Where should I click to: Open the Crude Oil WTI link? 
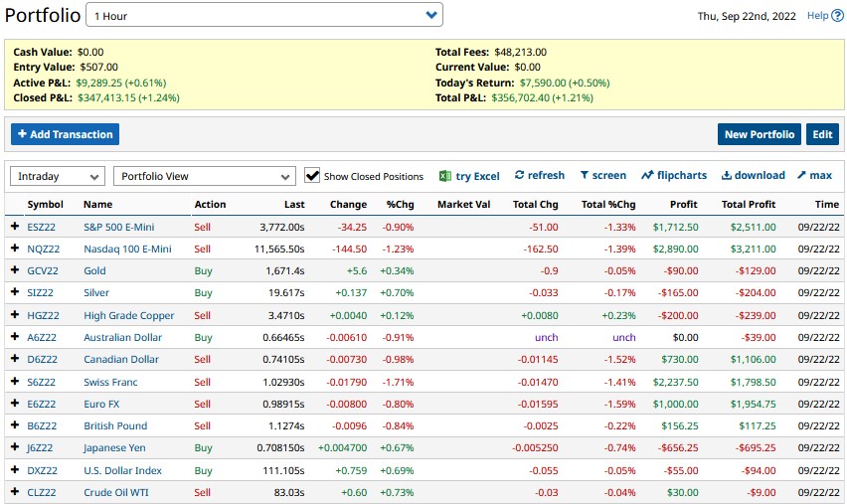pos(116,493)
